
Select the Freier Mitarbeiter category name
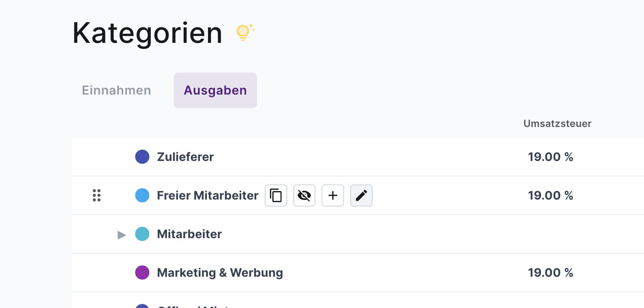tap(208, 195)
